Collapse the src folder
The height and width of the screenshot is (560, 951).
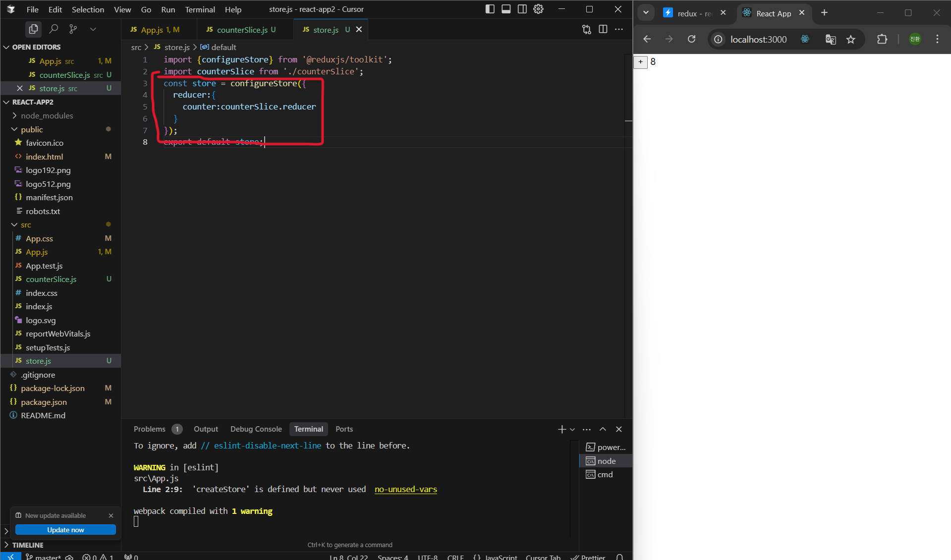point(26,225)
